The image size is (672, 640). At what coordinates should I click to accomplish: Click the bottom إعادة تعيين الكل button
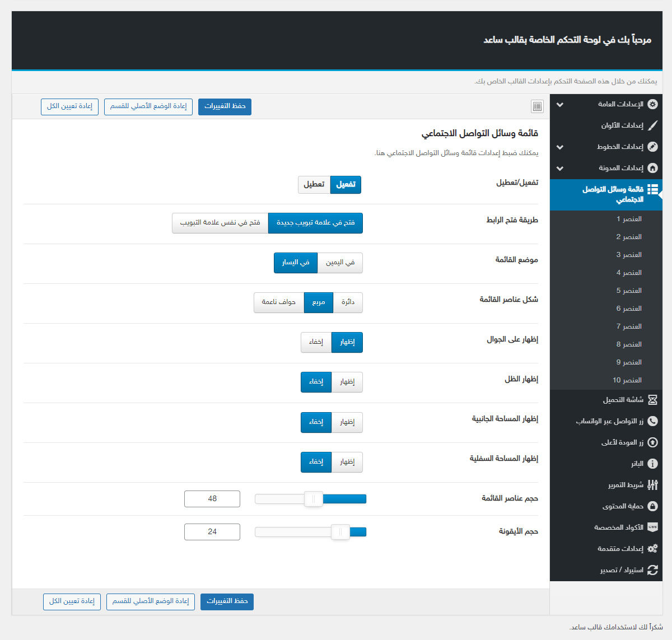(72, 601)
